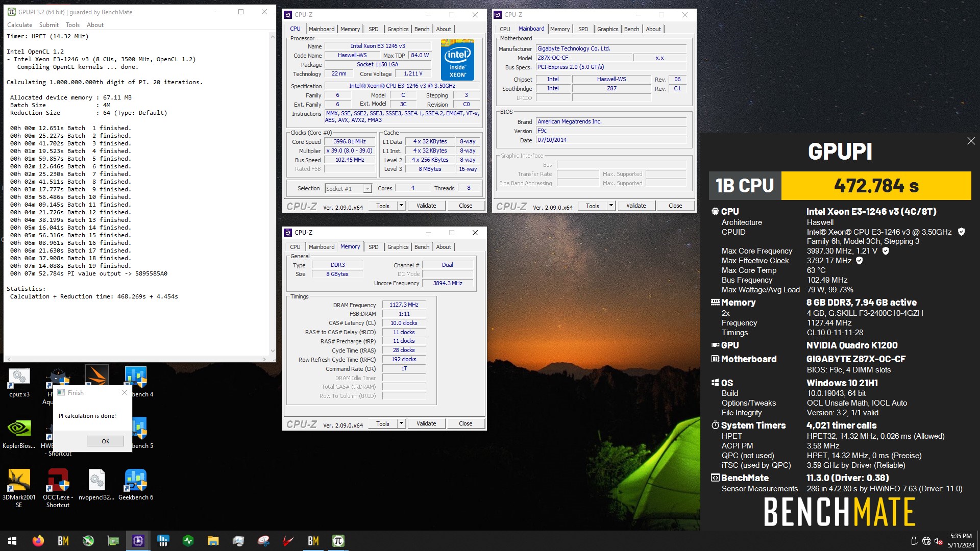Image resolution: width=980 pixels, height=551 pixels.
Task: Select the nvopencl32 file on desktop
Action: (x=96, y=484)
